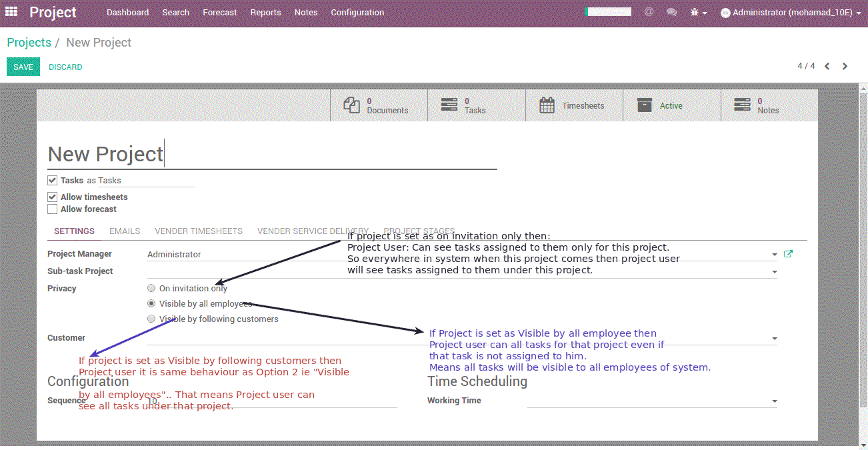Open Project Manager external link icon
Viewport: 868px width, 450px height.
point(788,254)
